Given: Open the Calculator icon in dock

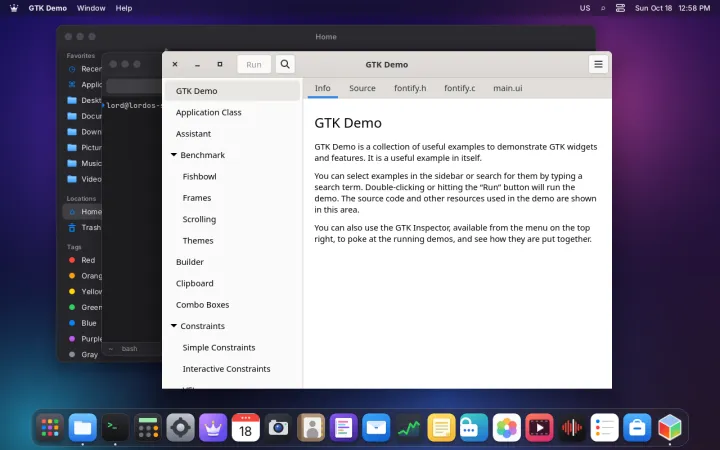Looking at the screenshot, I should pos(148,428).
